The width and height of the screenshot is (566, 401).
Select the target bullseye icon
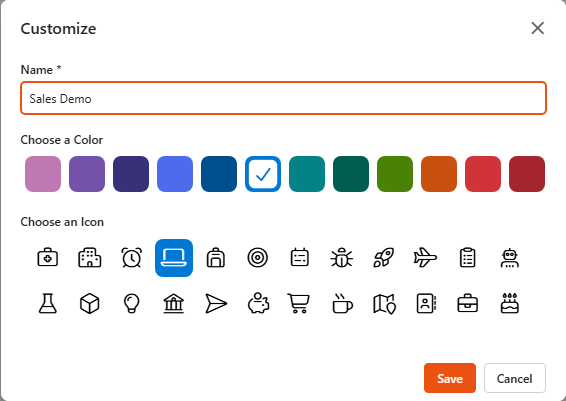(258, 258)
